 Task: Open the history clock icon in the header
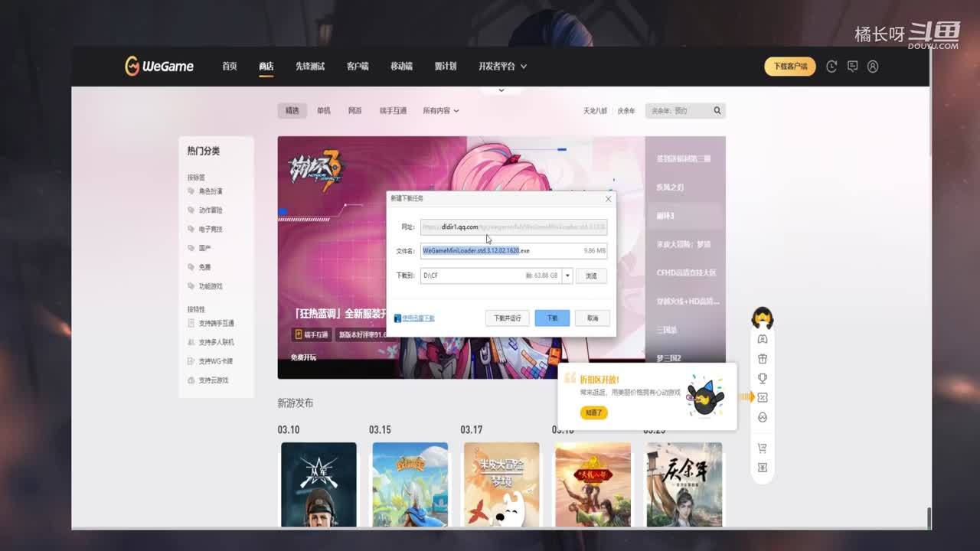[831, 67]
